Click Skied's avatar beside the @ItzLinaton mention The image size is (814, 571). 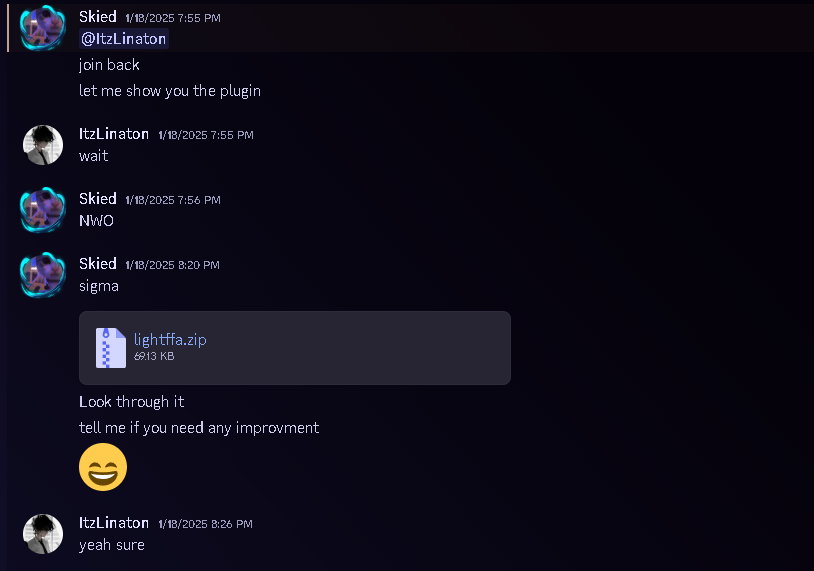(x=42, y=28)
